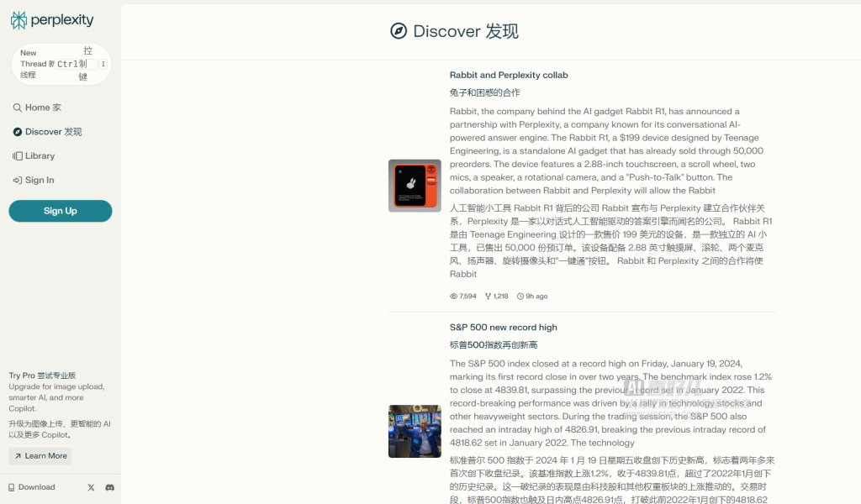Image resolution: width=861 pixels, height=504 pixels.
Task: Click the Perplexity logo icon
Action: [x=18, y=20]
